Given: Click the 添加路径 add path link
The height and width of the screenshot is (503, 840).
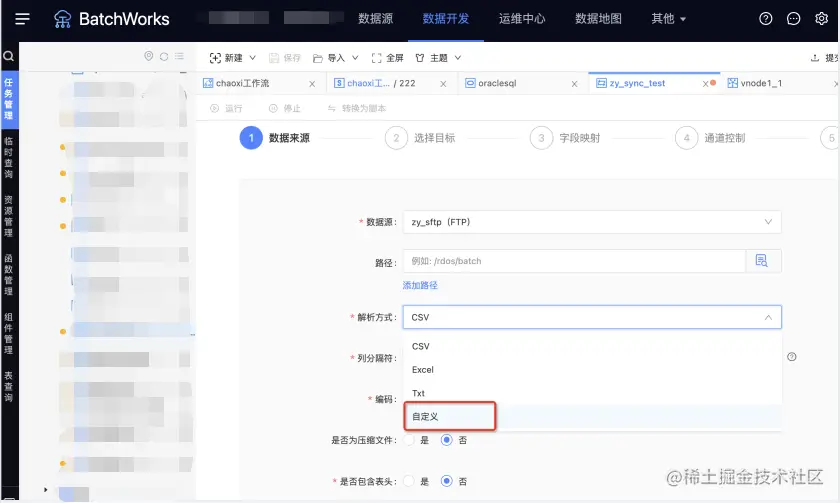Looking at the screenshot, I should click(420, 286).
